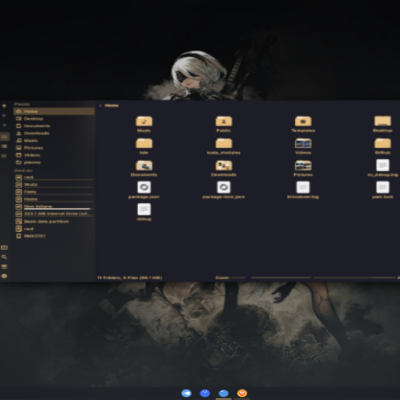Open the folder left of node_modules

(144, 146)
